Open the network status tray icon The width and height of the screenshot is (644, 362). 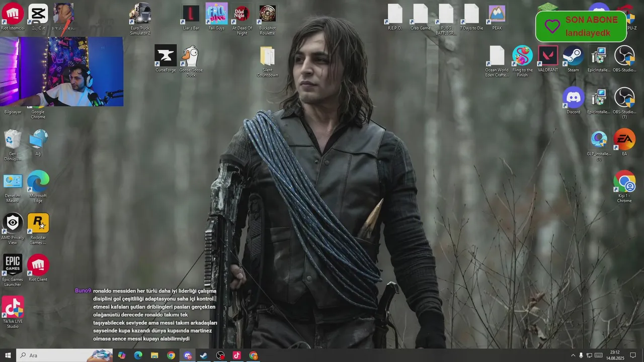(589, 355)
